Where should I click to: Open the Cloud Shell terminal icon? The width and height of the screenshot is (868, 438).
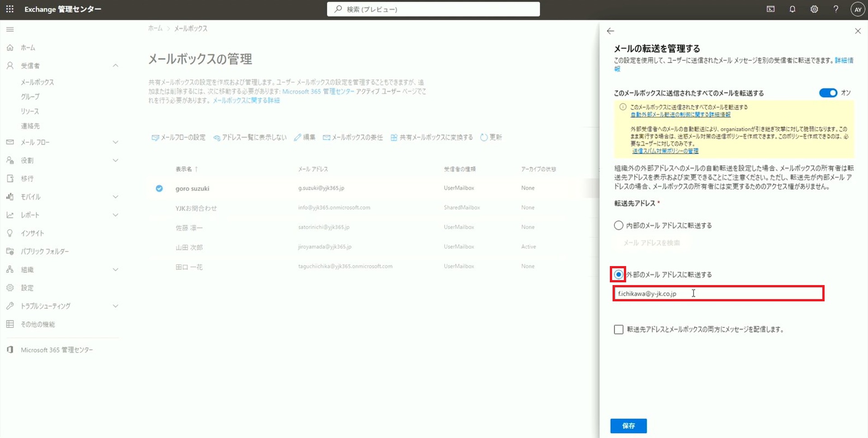pyautogui.click(x=771, y=9)
